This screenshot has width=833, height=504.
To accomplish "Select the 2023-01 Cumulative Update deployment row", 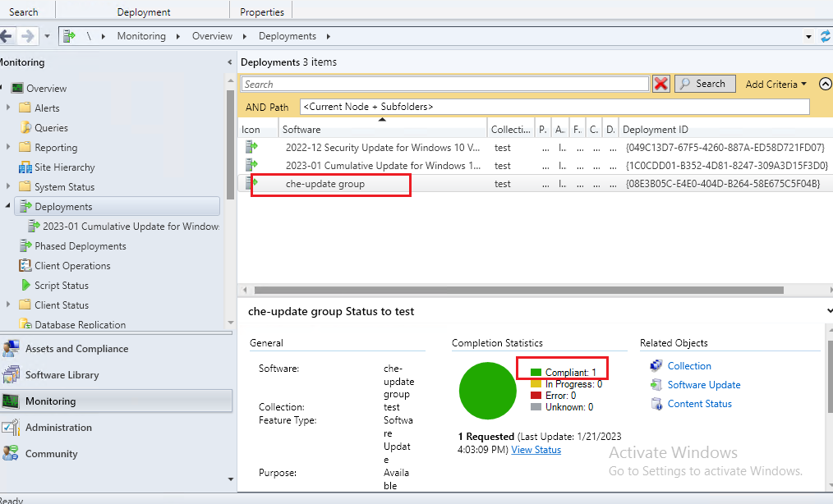I will pos(535,166).
